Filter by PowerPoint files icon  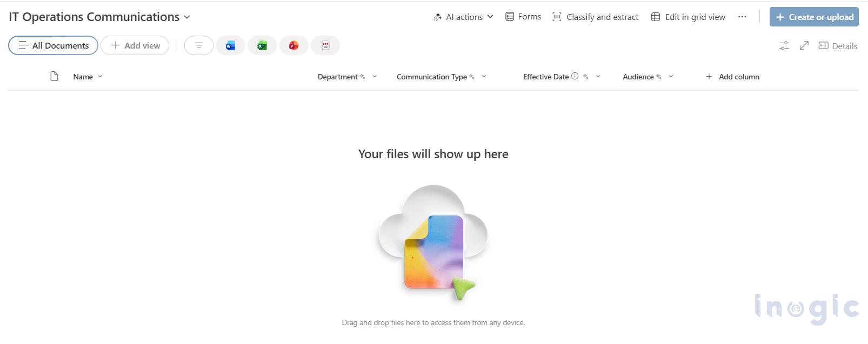click(293, 46)
